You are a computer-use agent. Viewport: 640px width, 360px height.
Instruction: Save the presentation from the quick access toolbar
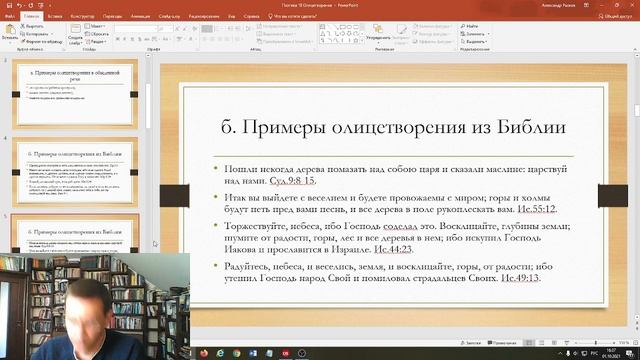point(9,5)
